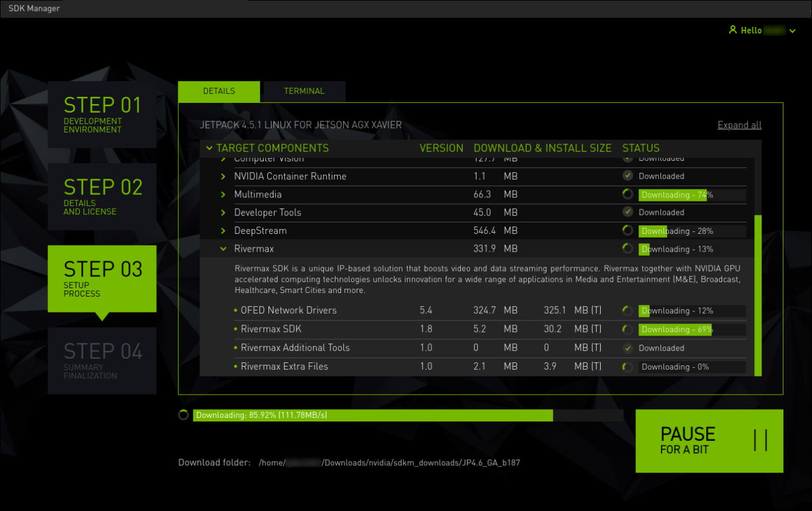Click the download folder path text
This screenshot has width=812, height=511.
pyautogui.click(x=390, y=463)
